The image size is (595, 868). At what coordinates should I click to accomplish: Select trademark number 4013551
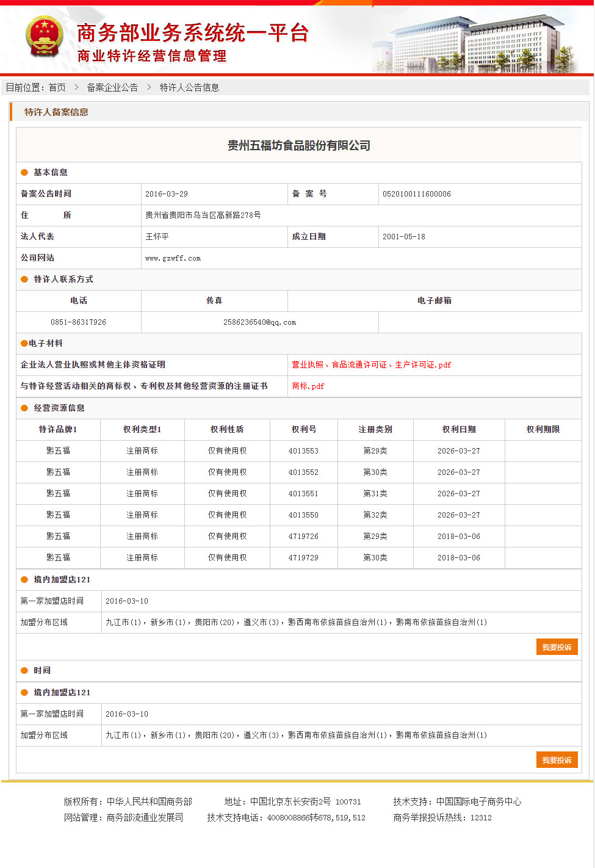[304, 494]
